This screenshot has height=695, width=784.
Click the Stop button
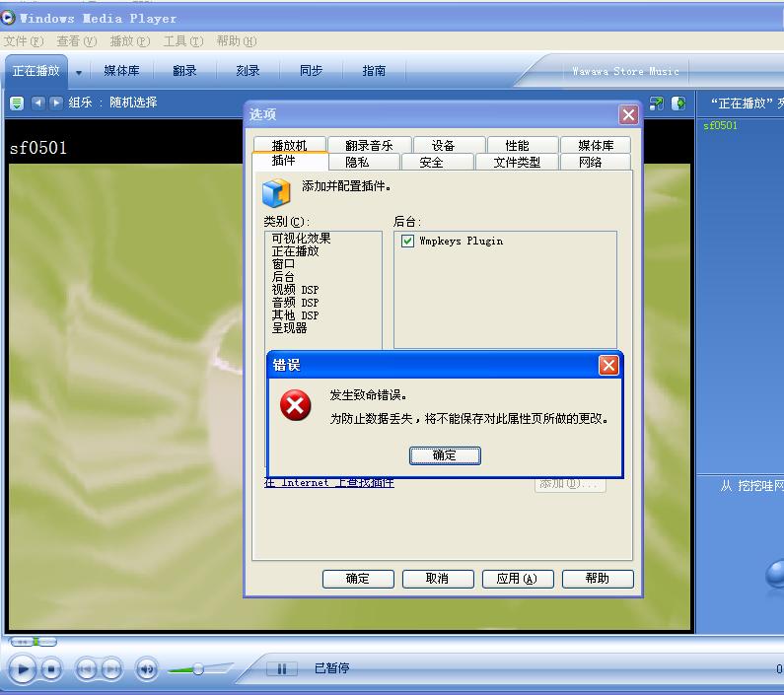tap(51, 669)
